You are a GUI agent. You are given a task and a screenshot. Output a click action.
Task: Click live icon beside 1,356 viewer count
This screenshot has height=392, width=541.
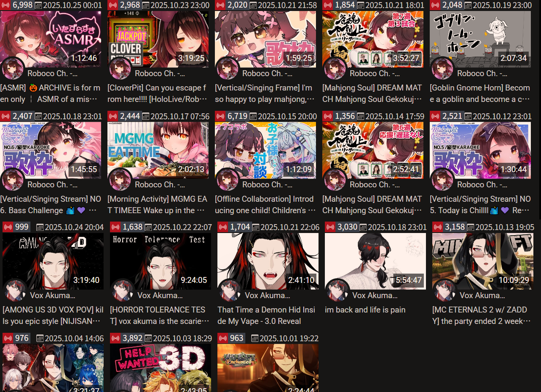(x=328, y=116)
